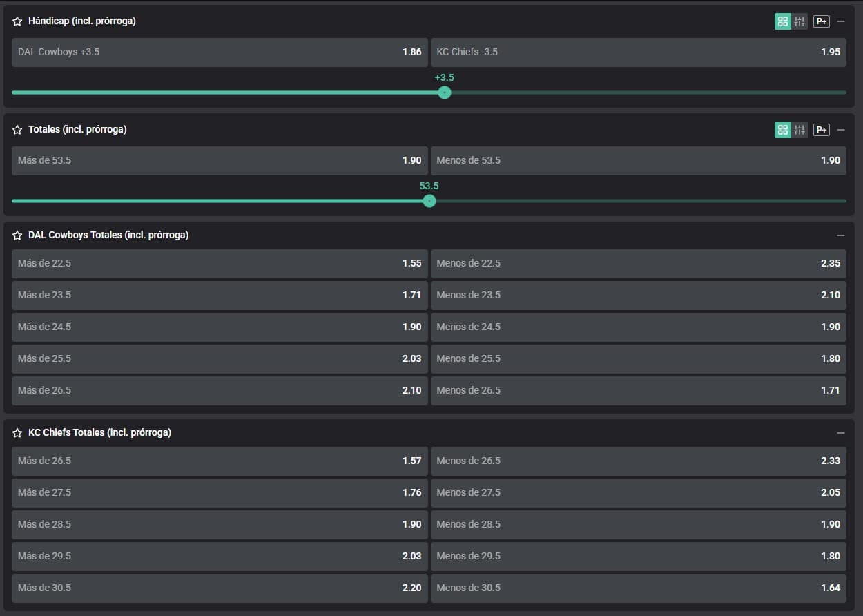Pick Más de 53.5 in Totales

[x=220, y=161]
